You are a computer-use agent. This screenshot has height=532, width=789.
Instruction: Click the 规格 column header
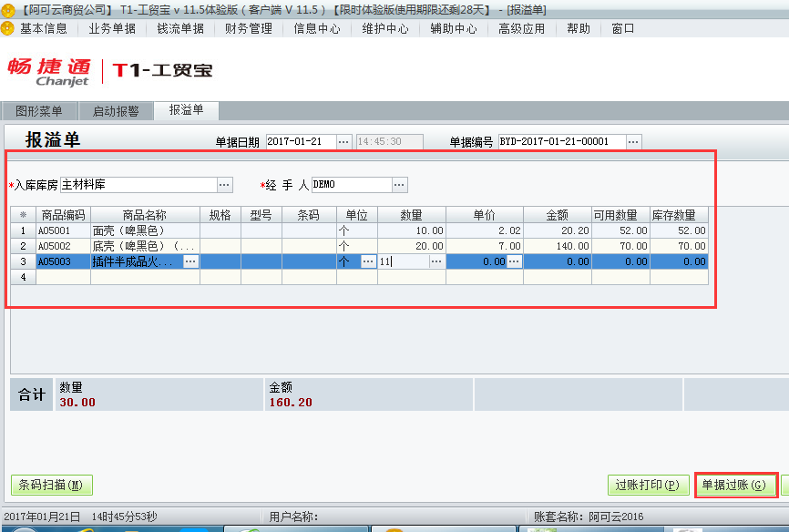pyautogui.click(x=220, y=215)
